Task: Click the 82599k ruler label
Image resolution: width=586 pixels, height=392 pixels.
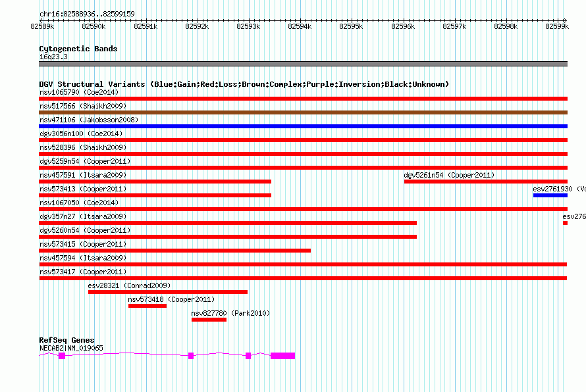Action: [557, 26]
